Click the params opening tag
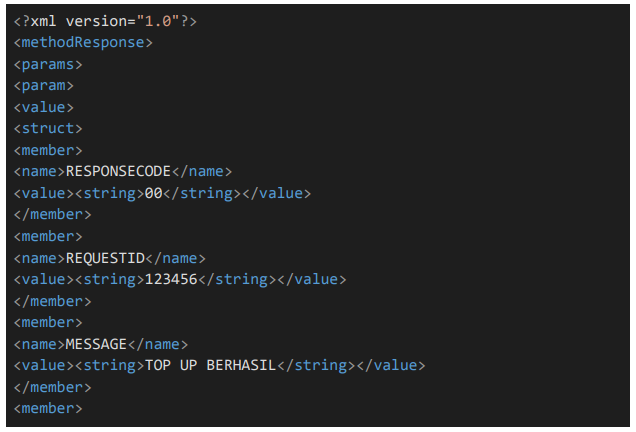 [49, 64]
